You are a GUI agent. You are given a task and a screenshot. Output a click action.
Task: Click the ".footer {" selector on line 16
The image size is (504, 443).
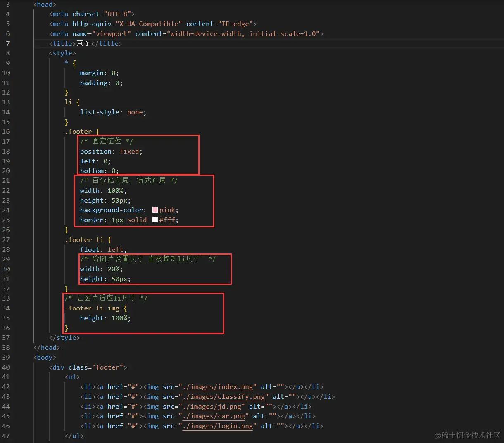(82, 132)
